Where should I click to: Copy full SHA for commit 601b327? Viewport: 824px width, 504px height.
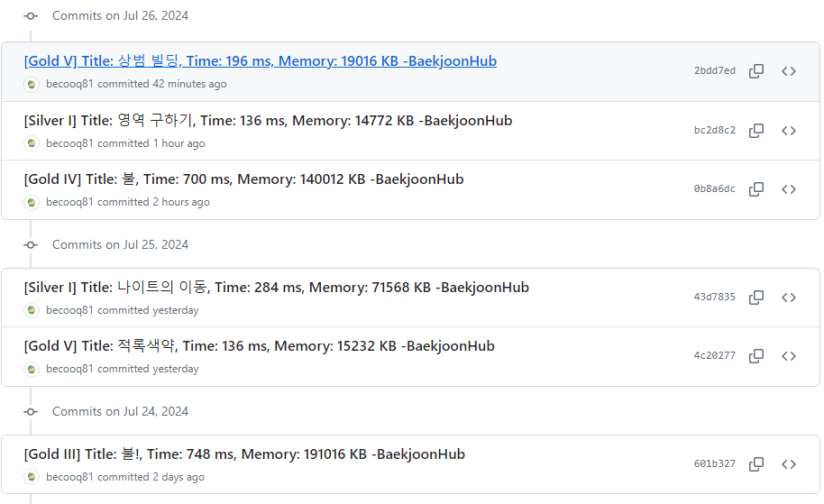(756, 464)
